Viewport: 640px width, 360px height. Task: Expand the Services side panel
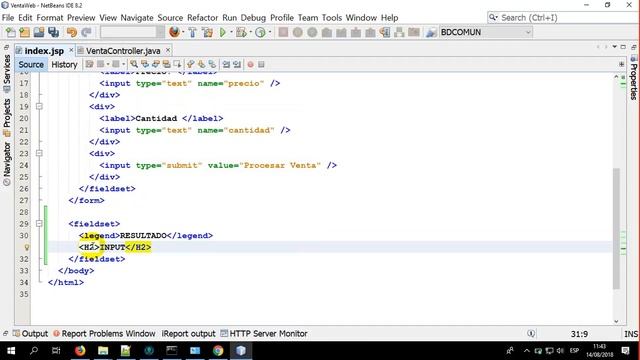7,74
